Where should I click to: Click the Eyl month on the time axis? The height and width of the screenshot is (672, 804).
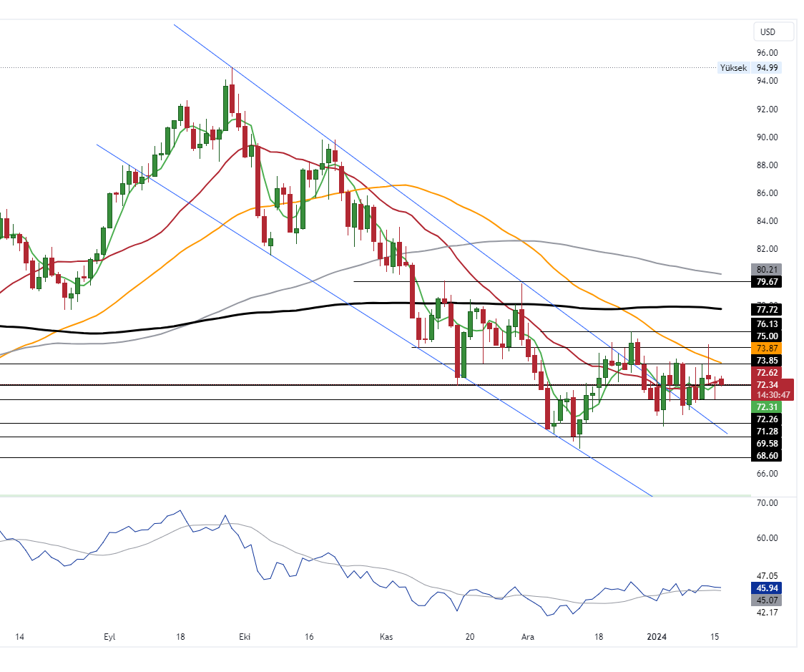[109, 637]
